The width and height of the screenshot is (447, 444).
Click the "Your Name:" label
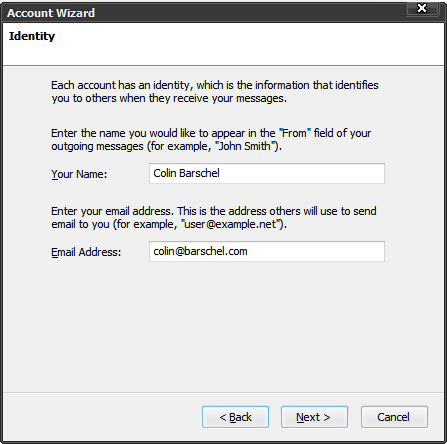[79, 174]
